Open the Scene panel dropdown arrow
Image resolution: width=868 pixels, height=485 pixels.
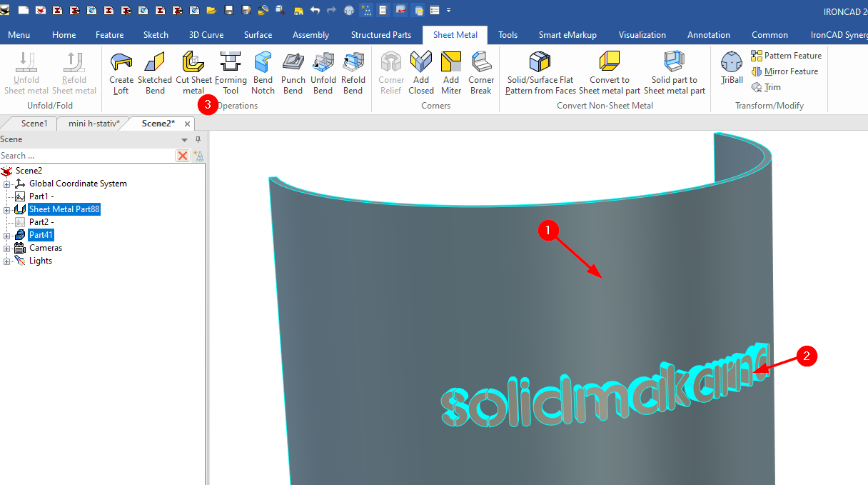point(185,140)
